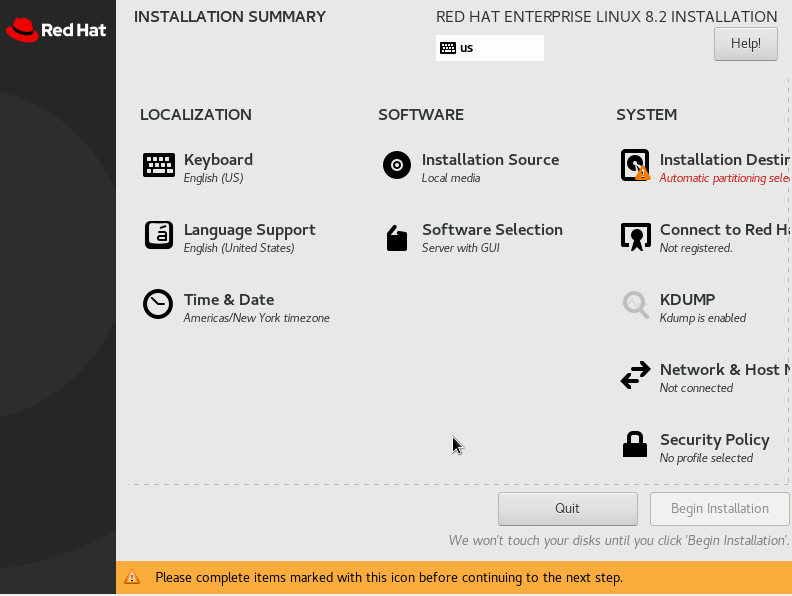
Task: Click the Installation Source disc icon
Action: [x=397, y=165]
